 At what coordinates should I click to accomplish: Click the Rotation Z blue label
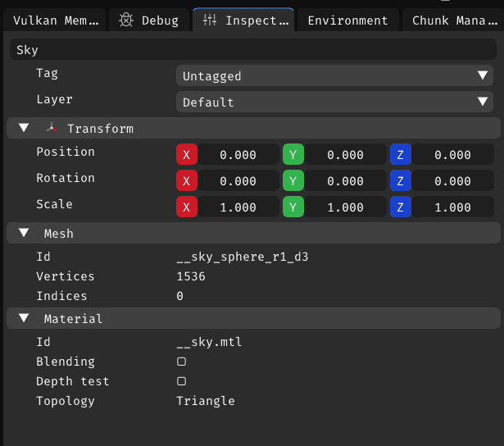point(401,180)
